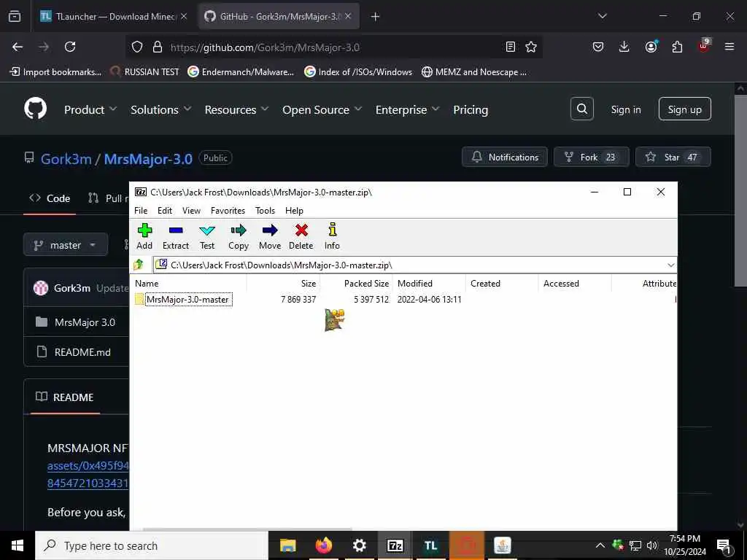Star the MrsMajor-3.0 repository
The height and width of the screenshot is (560, 747).
tap(673, 157)
